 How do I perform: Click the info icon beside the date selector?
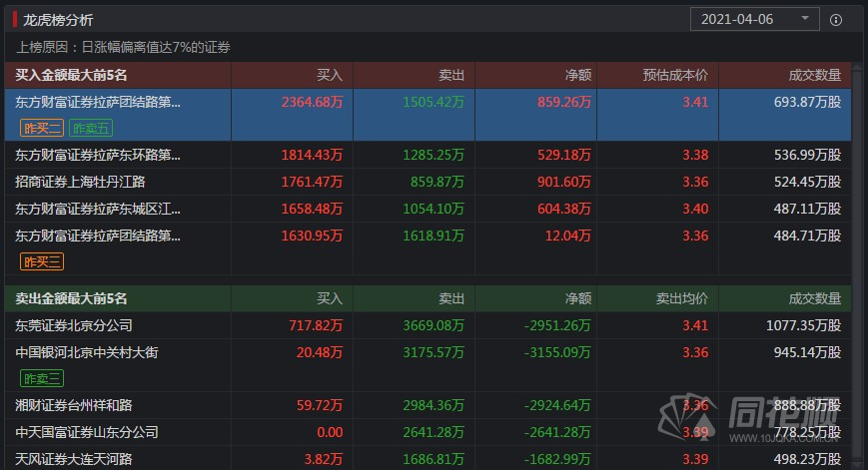835,19
